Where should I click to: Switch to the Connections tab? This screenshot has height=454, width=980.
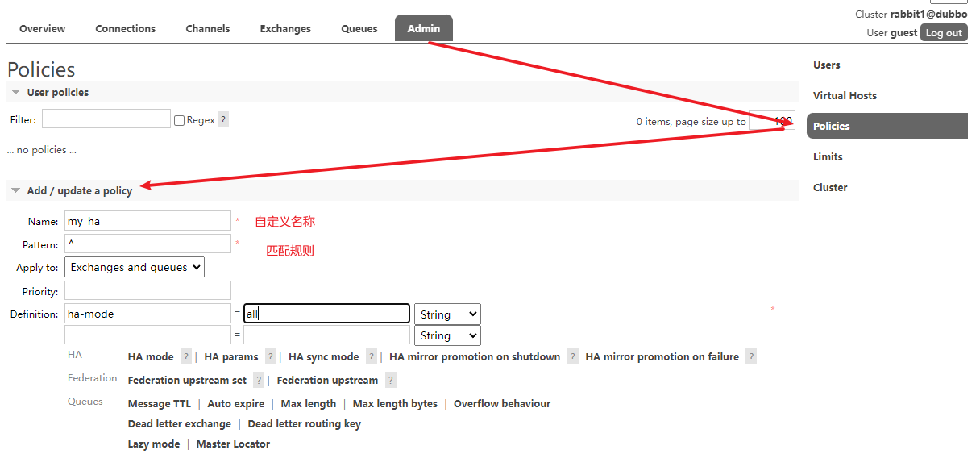126,28
